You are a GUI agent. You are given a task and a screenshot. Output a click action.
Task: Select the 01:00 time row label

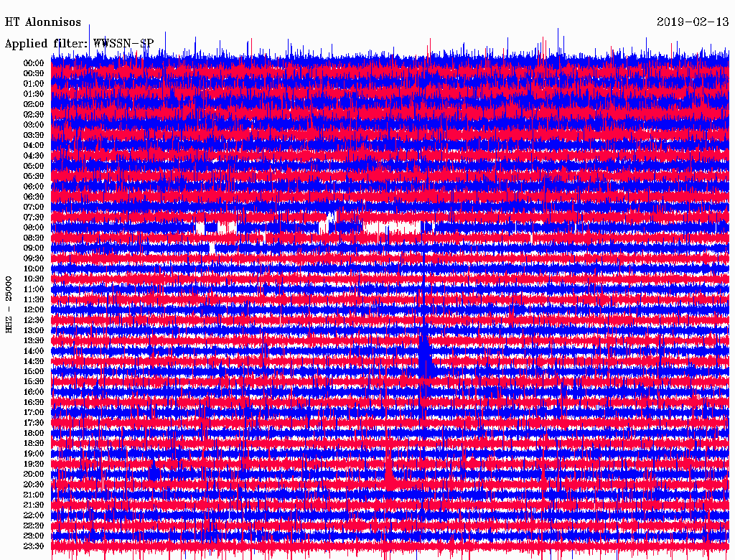(34, 83)
